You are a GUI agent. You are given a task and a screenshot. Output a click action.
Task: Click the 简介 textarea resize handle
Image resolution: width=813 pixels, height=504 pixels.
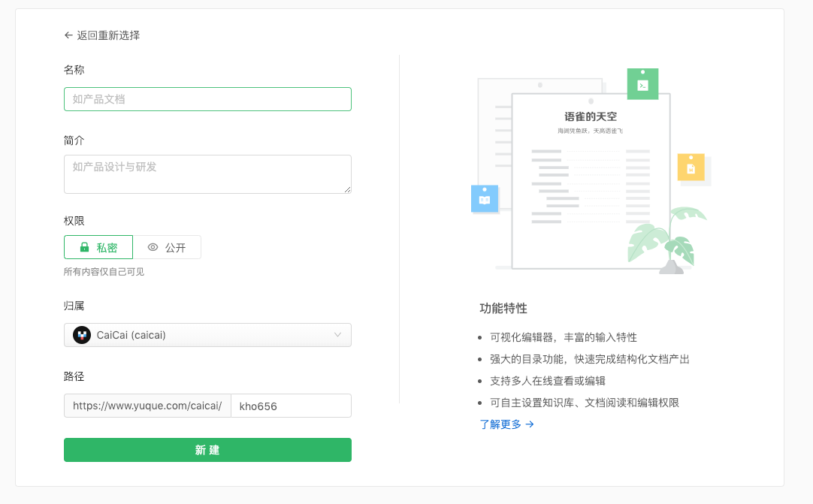tap(348, 189)
